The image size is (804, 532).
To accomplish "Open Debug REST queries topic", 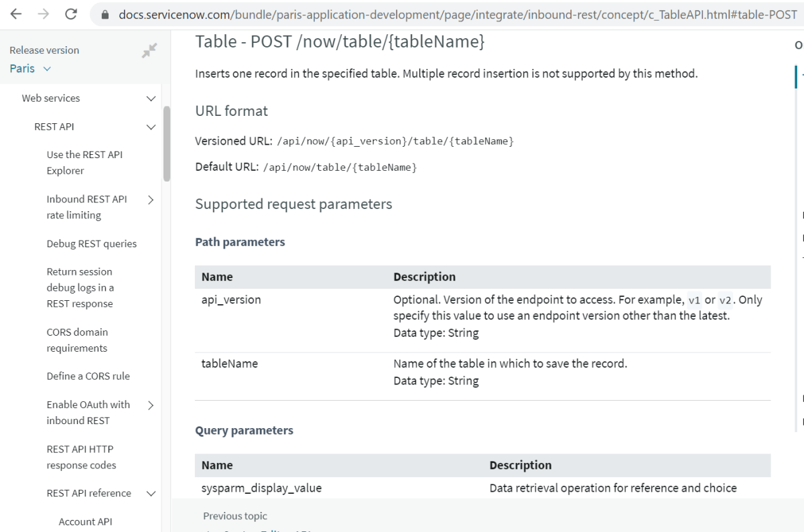I will 92,244.
